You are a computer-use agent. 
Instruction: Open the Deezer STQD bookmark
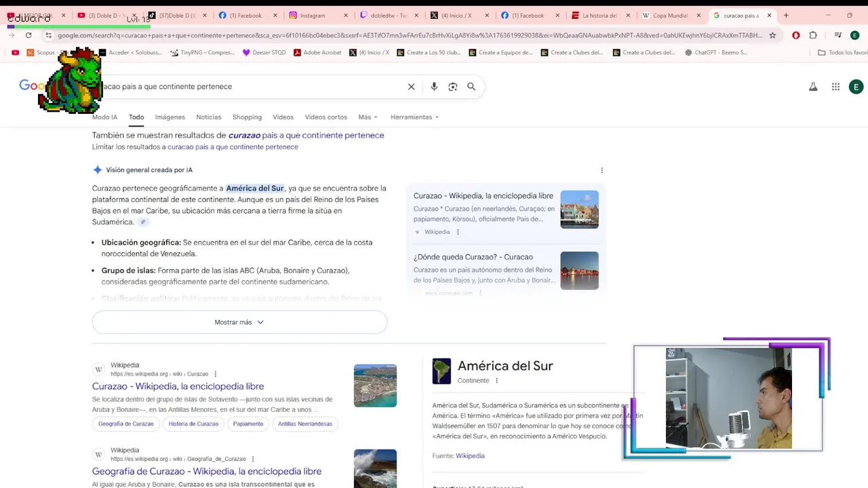tap(264, 52)
